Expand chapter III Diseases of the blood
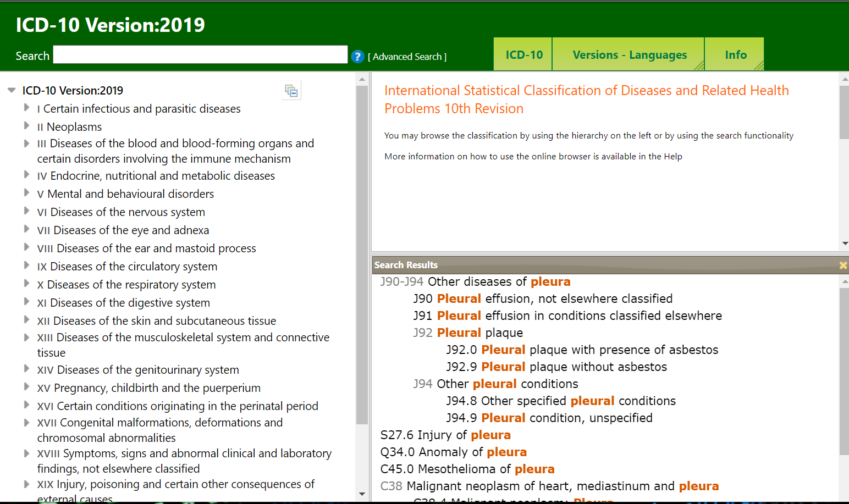Image resolution: width=849 pixels, height=504 pixels. coord(26,143)
